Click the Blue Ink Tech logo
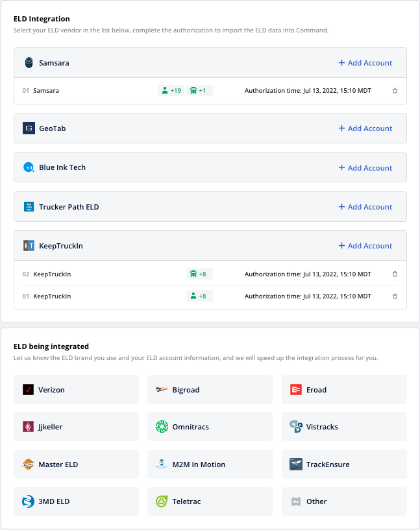The height and width of the screenshot is (530, 420). click(29, 167)
